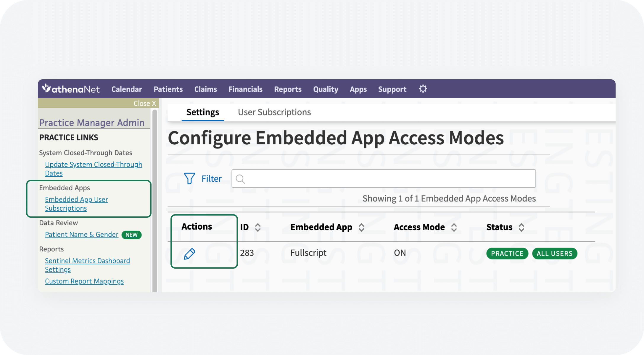
Task: Click the magnifying glass in the search box
Action: 240,178
